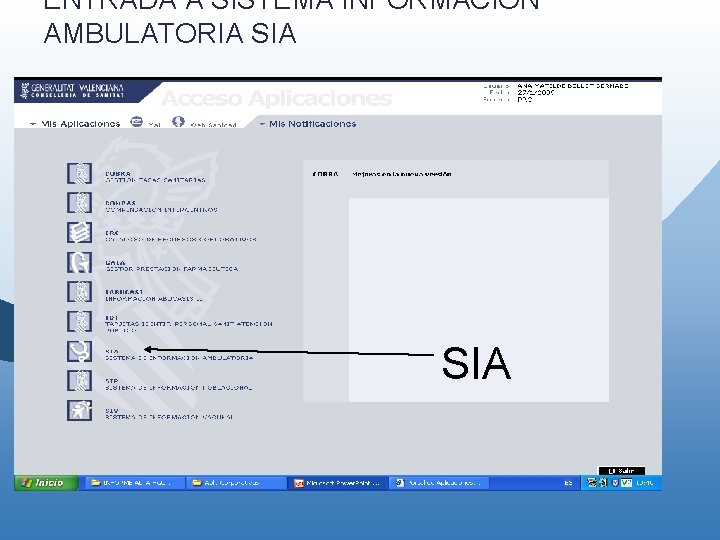Image resolution: width=720 pixels, height=540 pixels.
Task: Click the first system tray icon
Action: click(x=592, y=483)
